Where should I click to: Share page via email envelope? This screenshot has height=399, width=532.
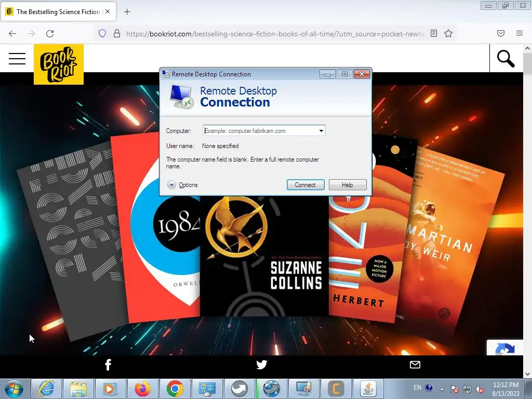pos(415,365)
